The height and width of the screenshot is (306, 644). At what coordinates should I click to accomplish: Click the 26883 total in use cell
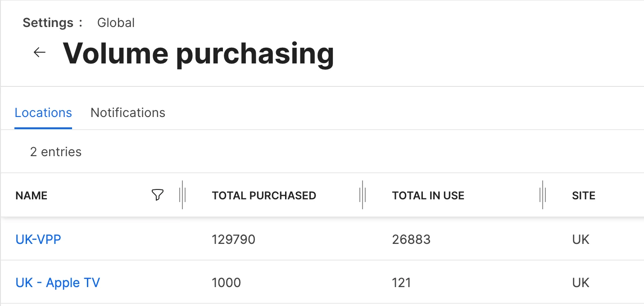click(x=411, y=239)
